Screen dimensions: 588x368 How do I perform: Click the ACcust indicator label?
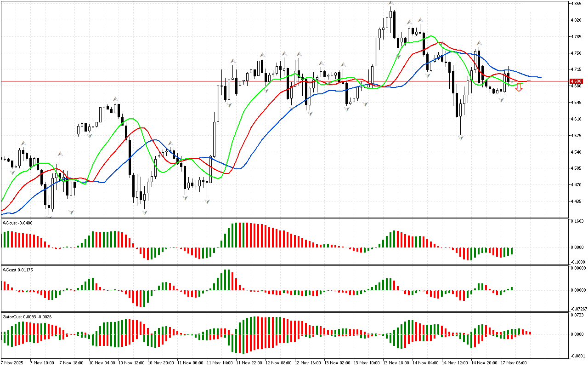pos(18,269)
